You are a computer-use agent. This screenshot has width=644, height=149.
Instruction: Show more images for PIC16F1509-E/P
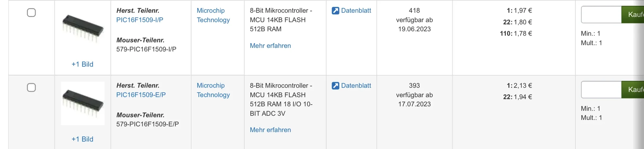coord(82,139)
